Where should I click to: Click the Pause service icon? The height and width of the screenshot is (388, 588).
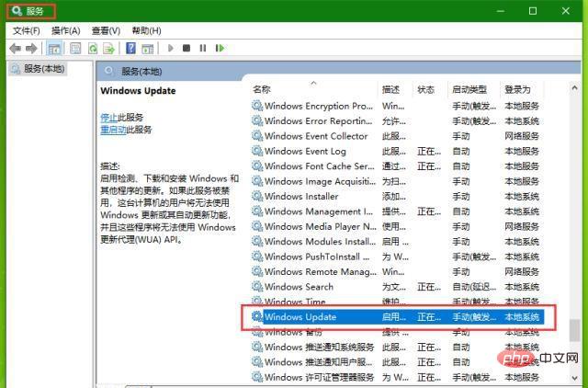pyautogui.click(x=203, y=48)
